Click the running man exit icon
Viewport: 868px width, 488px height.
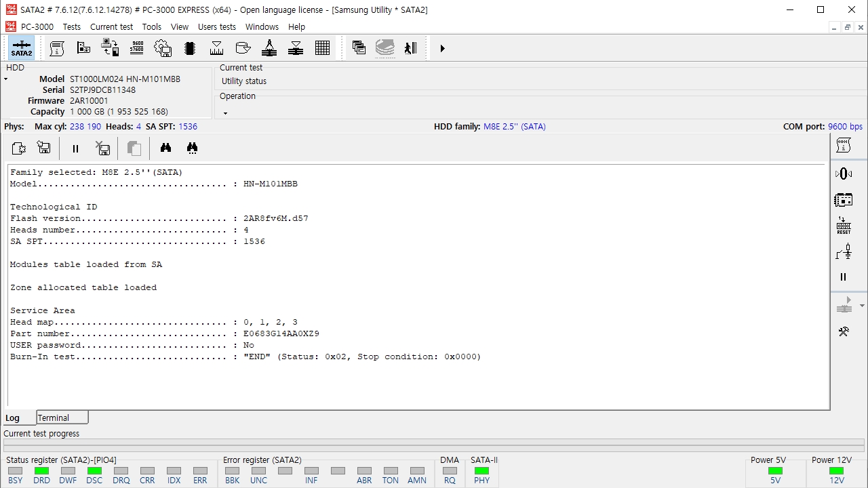pyautogui.click(x=411, y=48)
